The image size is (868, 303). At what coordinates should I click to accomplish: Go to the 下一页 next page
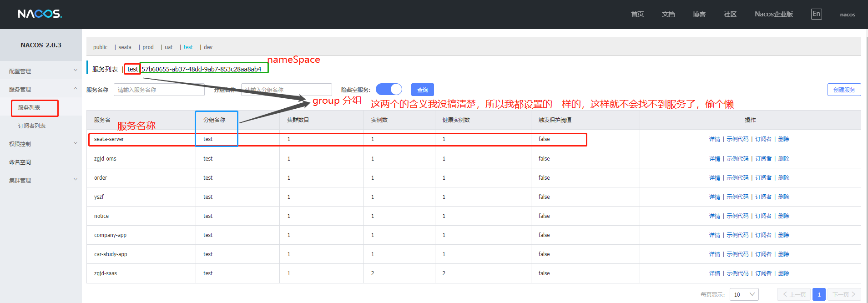coord(844,294)
